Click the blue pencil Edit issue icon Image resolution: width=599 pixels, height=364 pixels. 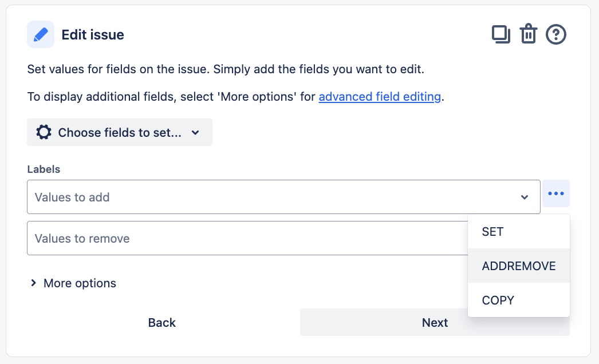41,34
